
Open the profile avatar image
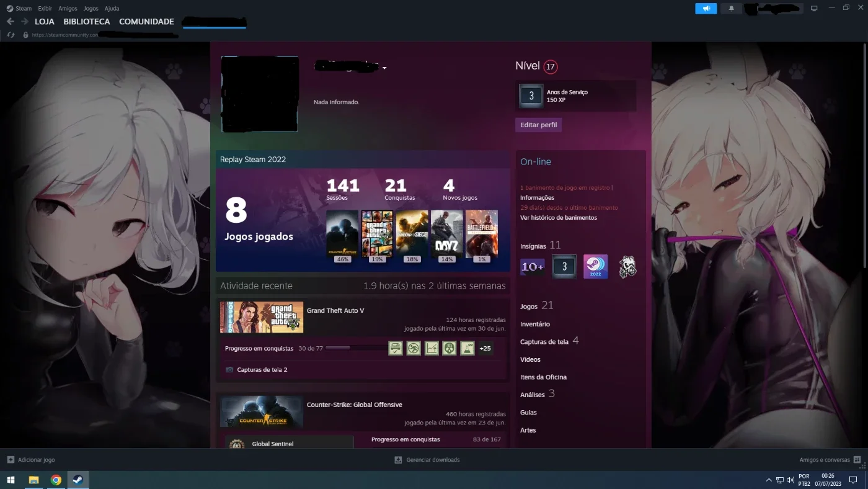point(260,94)
